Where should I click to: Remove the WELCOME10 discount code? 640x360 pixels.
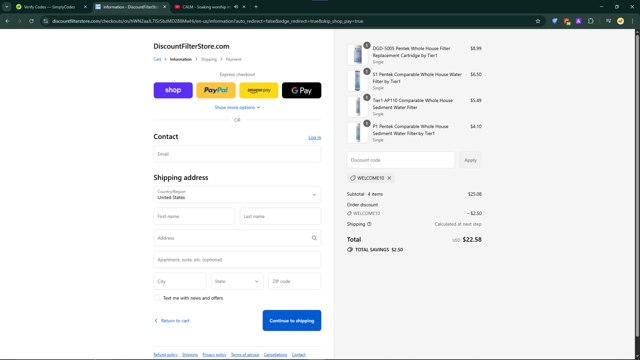[389, 178]
